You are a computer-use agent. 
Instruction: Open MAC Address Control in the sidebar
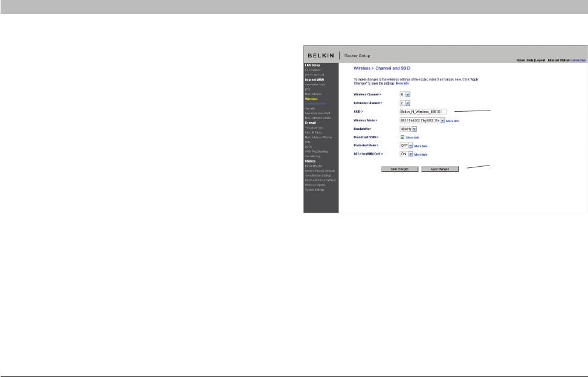pos(318,118)
